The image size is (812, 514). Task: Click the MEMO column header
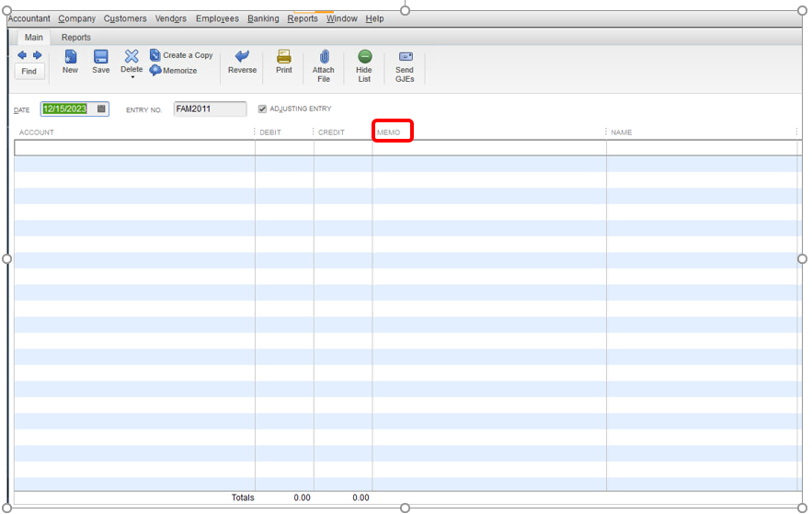point(388,132)
